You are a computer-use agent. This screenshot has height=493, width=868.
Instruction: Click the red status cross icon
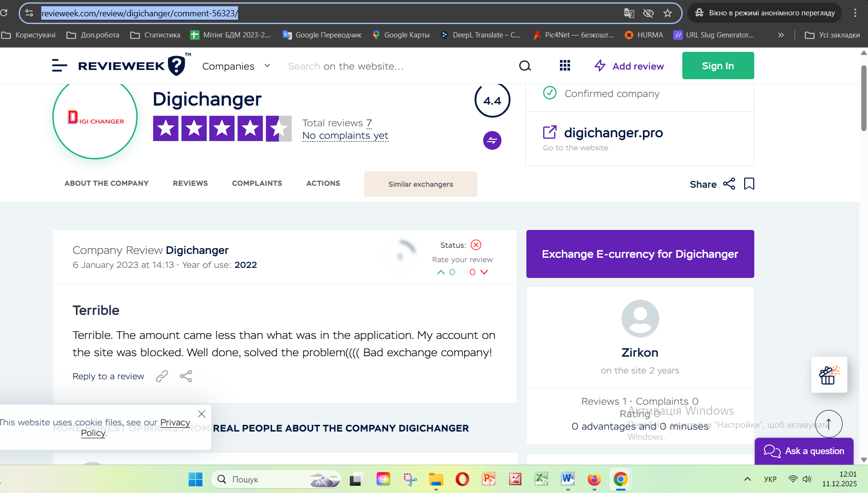pyautogui.click(x=476, y=245)
